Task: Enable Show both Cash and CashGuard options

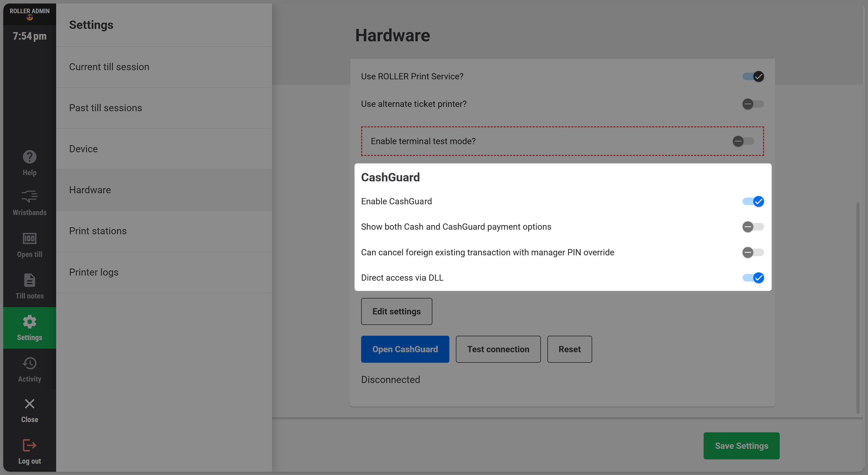Action: point(753,227)
